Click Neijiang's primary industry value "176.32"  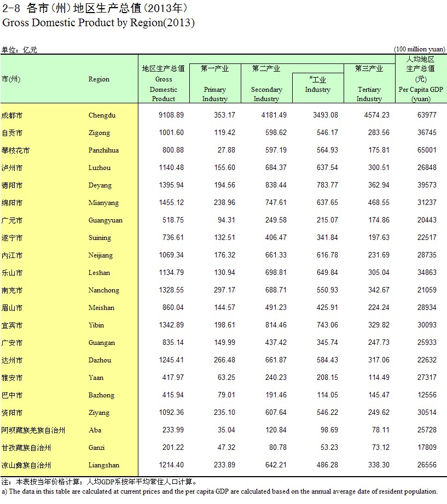point(225,255)
